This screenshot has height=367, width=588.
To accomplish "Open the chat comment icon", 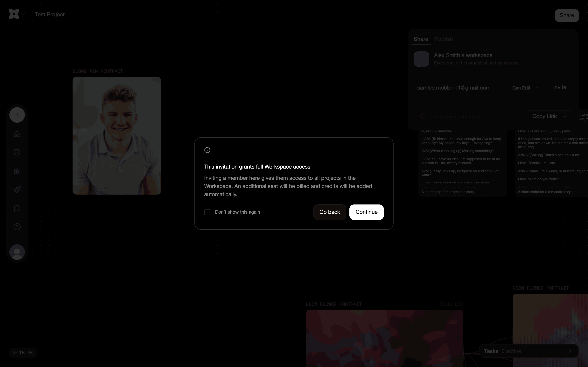I will coord(17,208).
